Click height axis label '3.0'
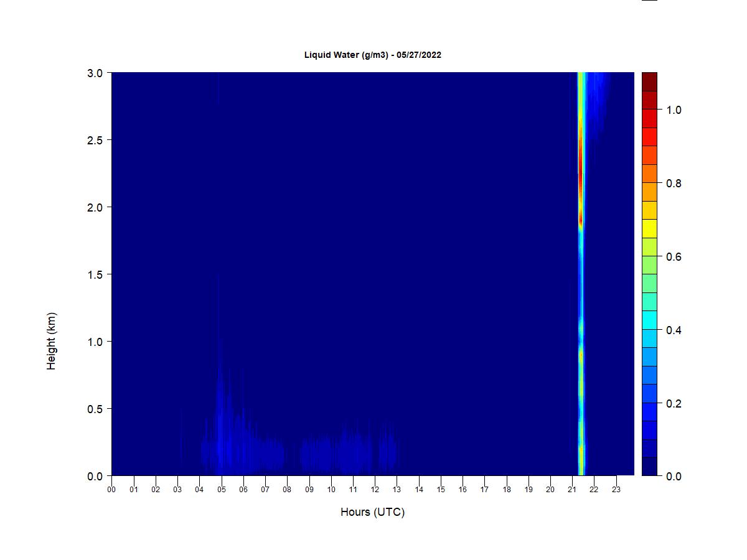Viewport: 747px width, 560px height. pos(95,73)
